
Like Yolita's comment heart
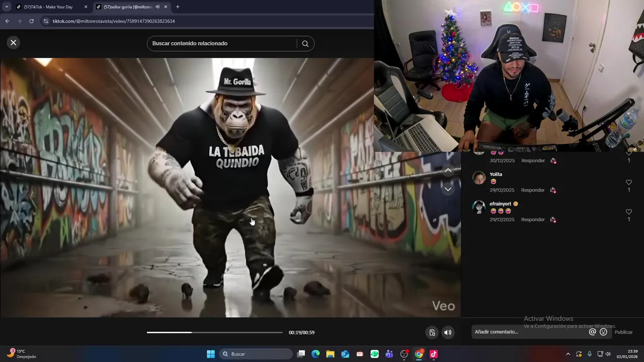628,183
